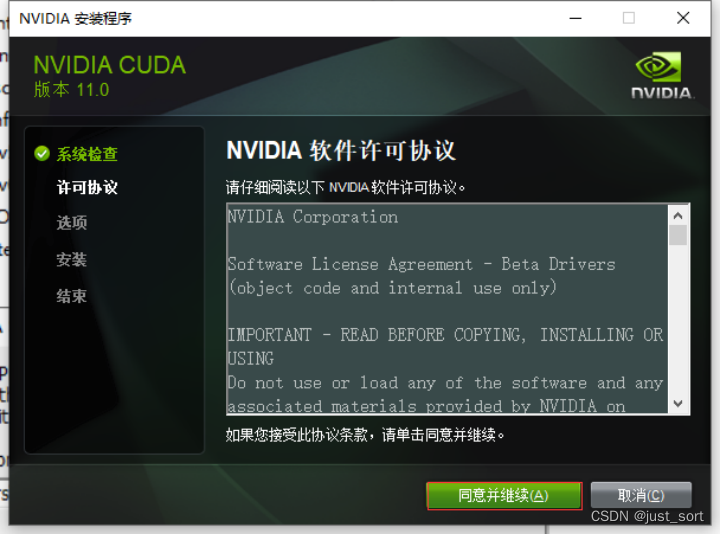Click the 请仔细阅读以下 instruction text
The height and width of the screenshot is (534, 720).
click(345, 187)
